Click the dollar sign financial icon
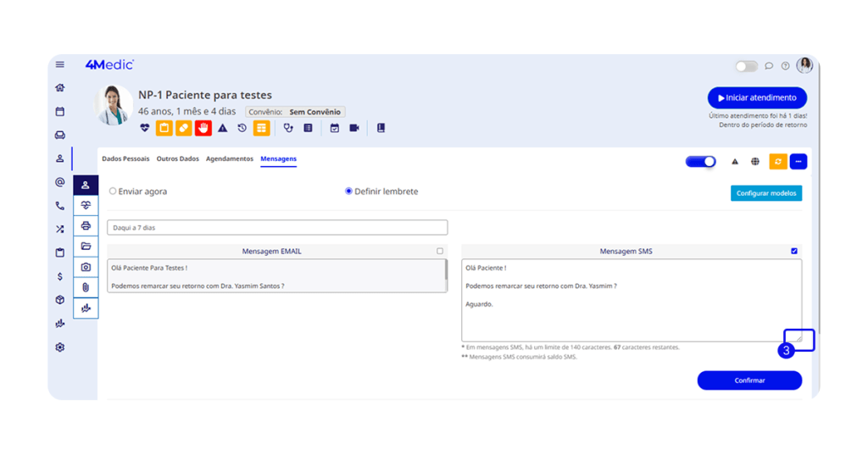 tap(60, 276)
